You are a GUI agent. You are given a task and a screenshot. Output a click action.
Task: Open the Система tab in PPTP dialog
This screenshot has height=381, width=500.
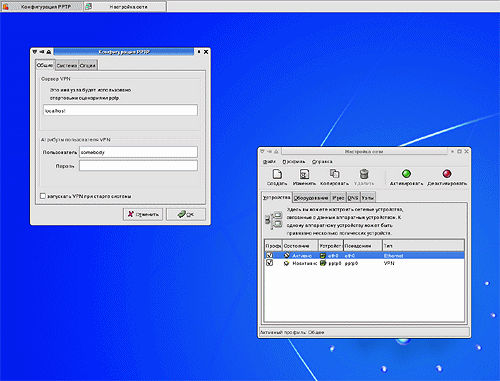(x=67, y=66)
